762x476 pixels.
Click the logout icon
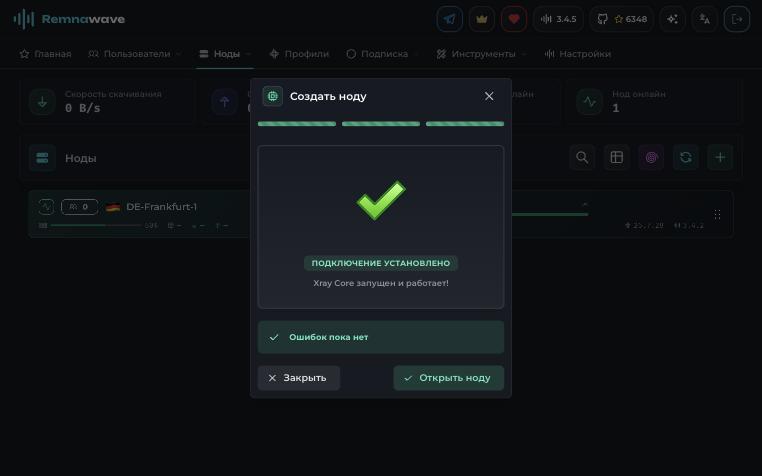coord(737,19)
